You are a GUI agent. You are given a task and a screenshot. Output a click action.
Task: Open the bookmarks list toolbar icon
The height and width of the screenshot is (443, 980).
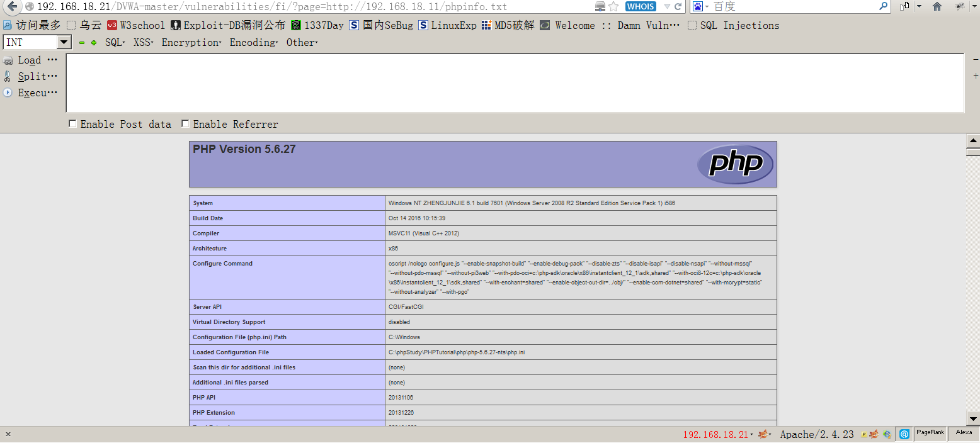point(905,6)
